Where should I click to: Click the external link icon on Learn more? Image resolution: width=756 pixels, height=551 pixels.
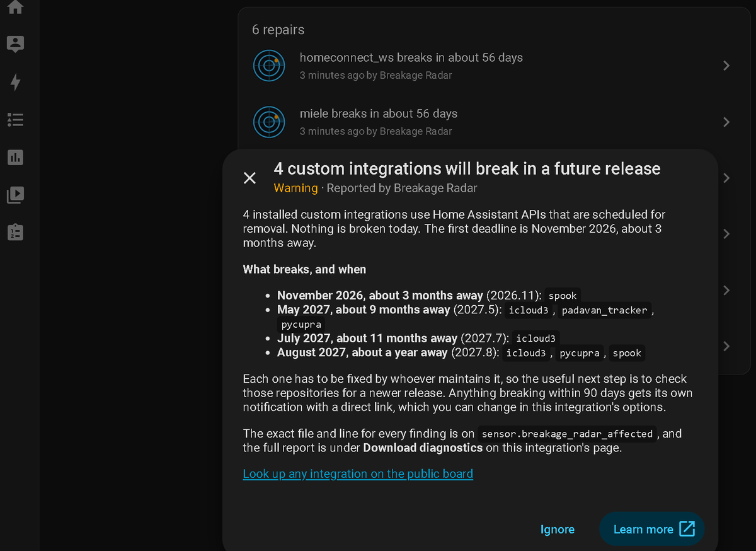pos(687,529)
